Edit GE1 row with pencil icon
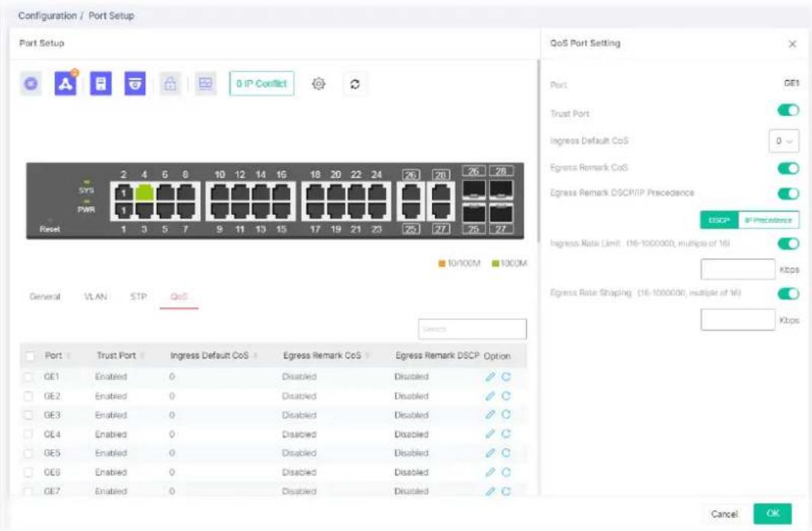 coord(490,377)
